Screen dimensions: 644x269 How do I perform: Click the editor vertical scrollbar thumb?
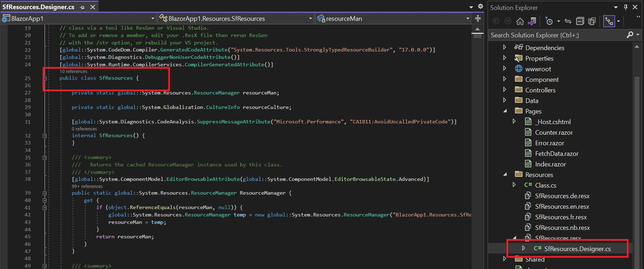[x=477, y=35]
